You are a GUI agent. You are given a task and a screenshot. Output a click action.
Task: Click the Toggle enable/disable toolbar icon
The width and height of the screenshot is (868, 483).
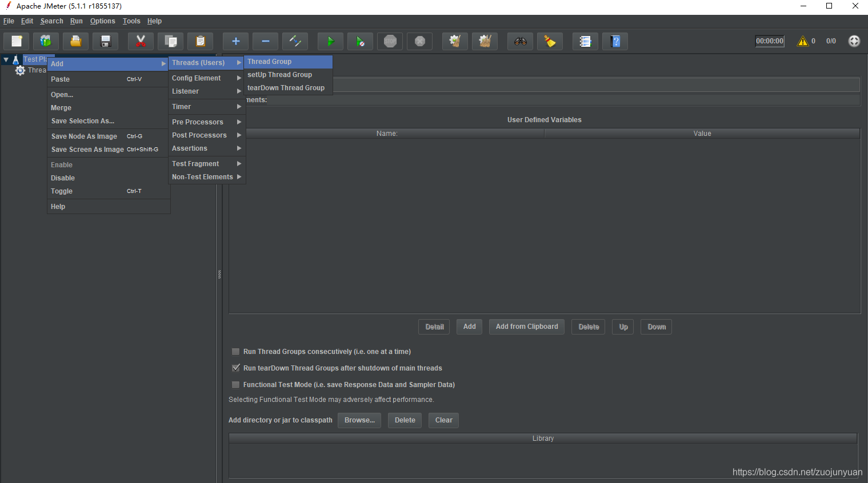point(295,41)
